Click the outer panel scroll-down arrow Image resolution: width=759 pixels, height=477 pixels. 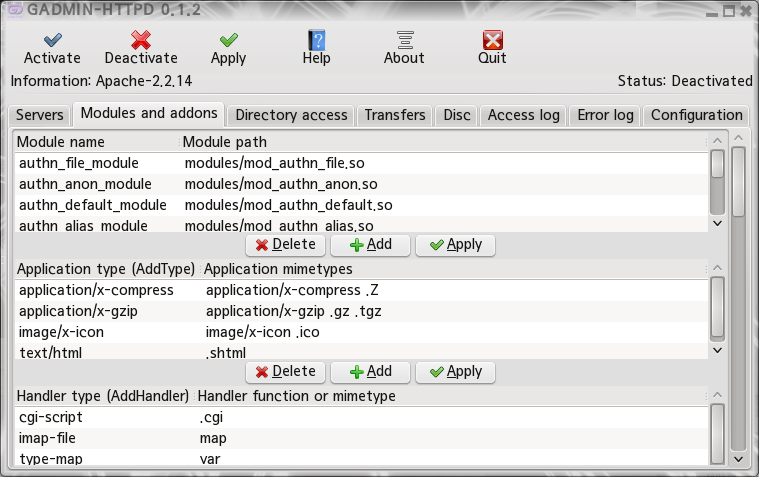(x=738, y=459)
